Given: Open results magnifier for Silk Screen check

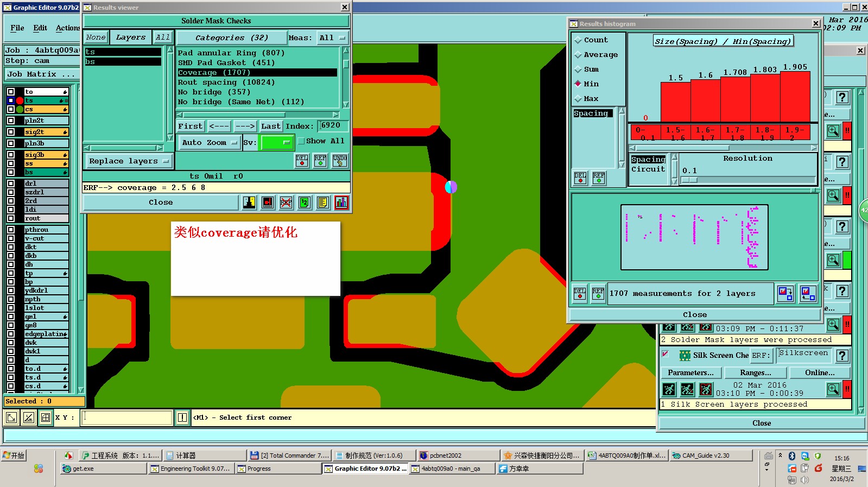Looking at the screenshot, I should click(833, 389).
